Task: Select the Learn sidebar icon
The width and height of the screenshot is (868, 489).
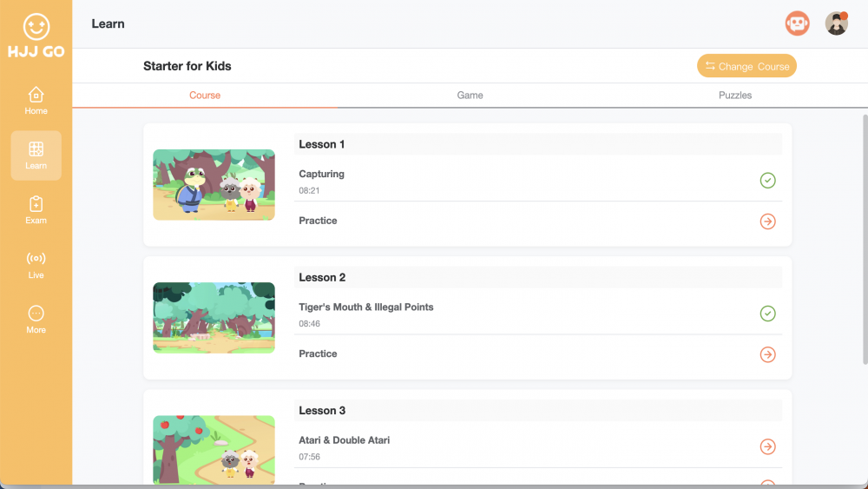Action: [36, 155]
